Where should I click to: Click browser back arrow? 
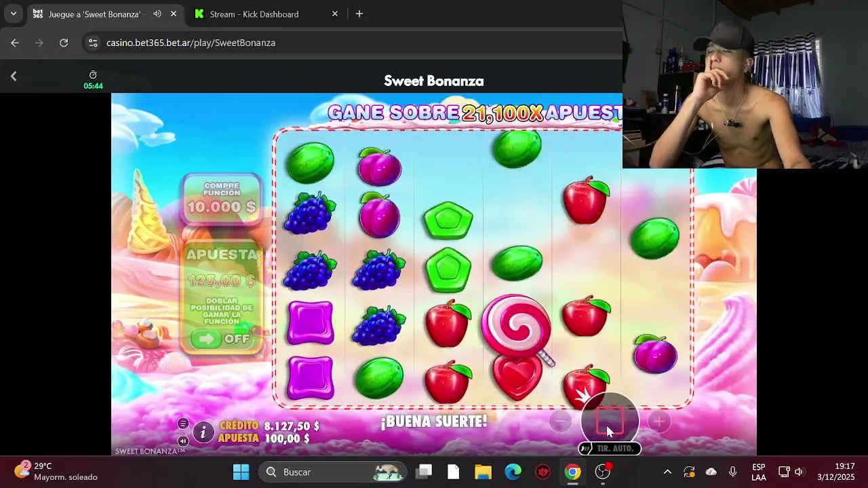click(15, 43)
